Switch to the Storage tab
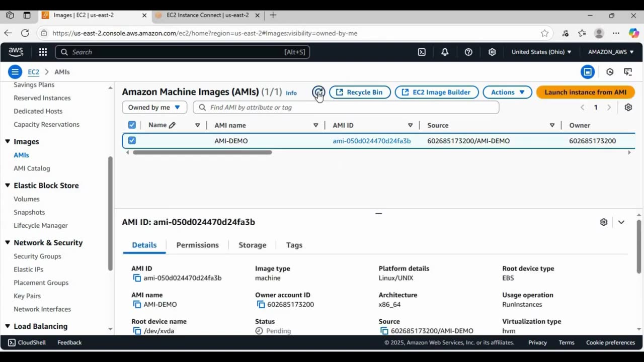This screenshot has height=362, width=644. 252,245
